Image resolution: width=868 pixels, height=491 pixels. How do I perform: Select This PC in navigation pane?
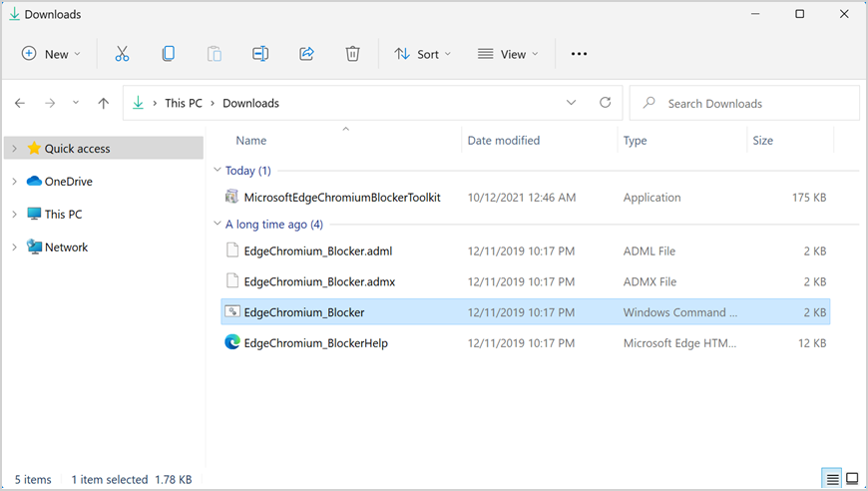coord(63,215)
